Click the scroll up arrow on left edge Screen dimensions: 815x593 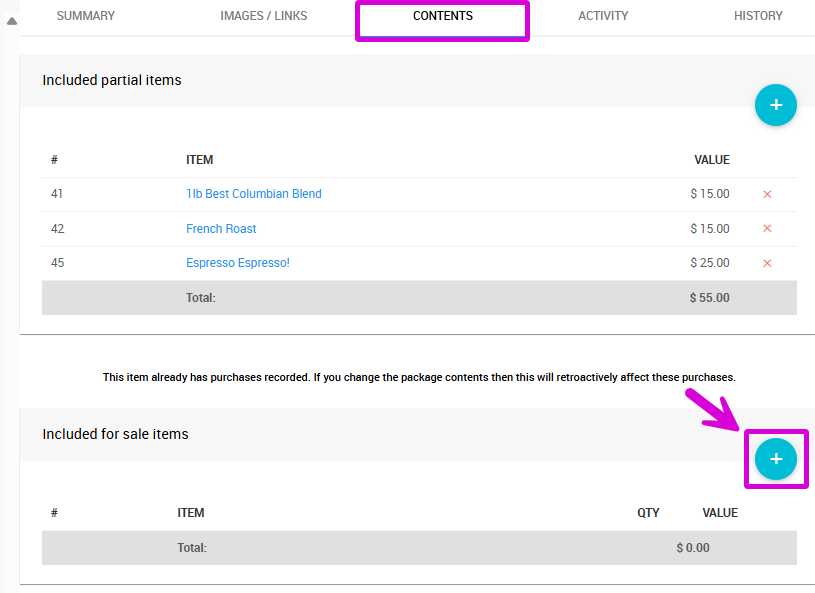(x=11, y=21)
